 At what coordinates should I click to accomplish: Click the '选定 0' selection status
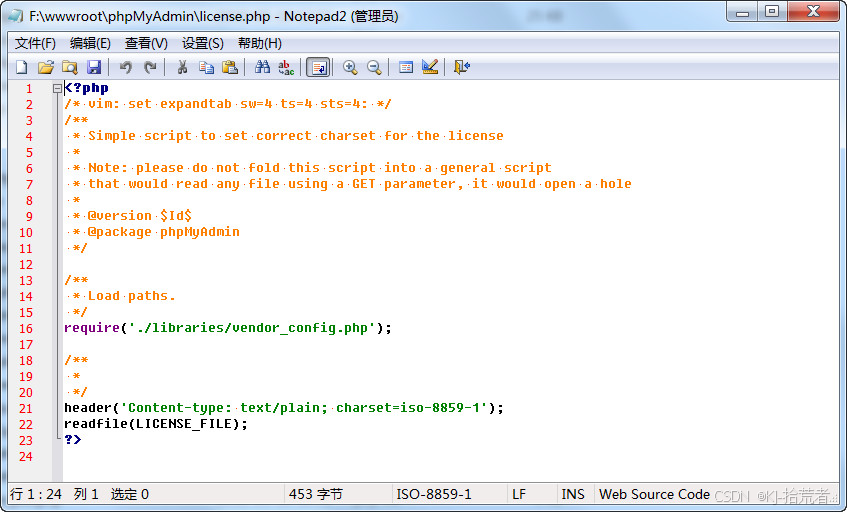tap(130, 494)
